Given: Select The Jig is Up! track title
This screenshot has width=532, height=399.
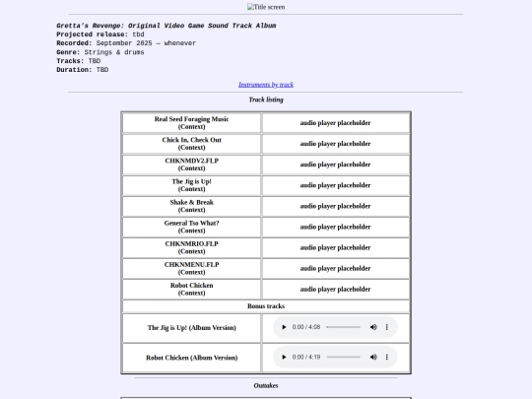Looking at the screenshot, I should coord(192,181).
